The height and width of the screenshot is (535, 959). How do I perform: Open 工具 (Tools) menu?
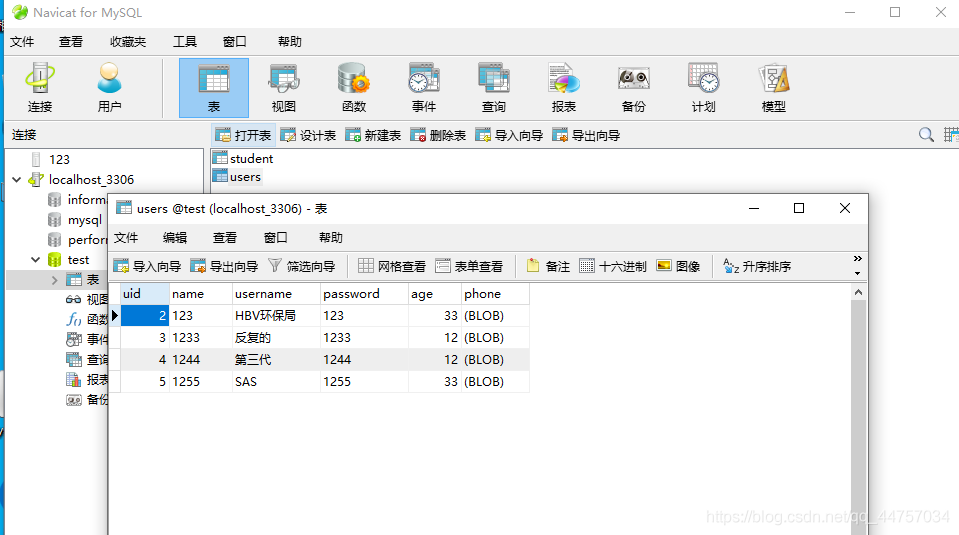tap(185, 42)
